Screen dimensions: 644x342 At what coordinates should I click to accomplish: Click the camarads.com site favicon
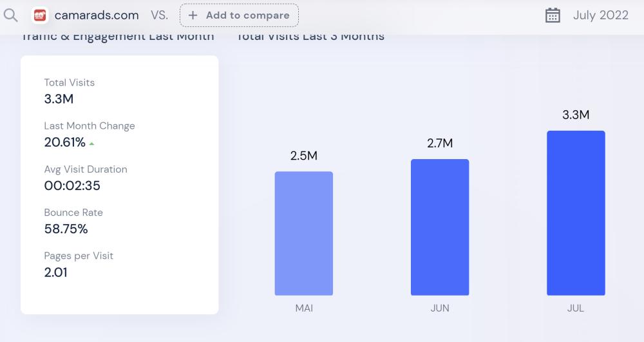coord(40,15)
